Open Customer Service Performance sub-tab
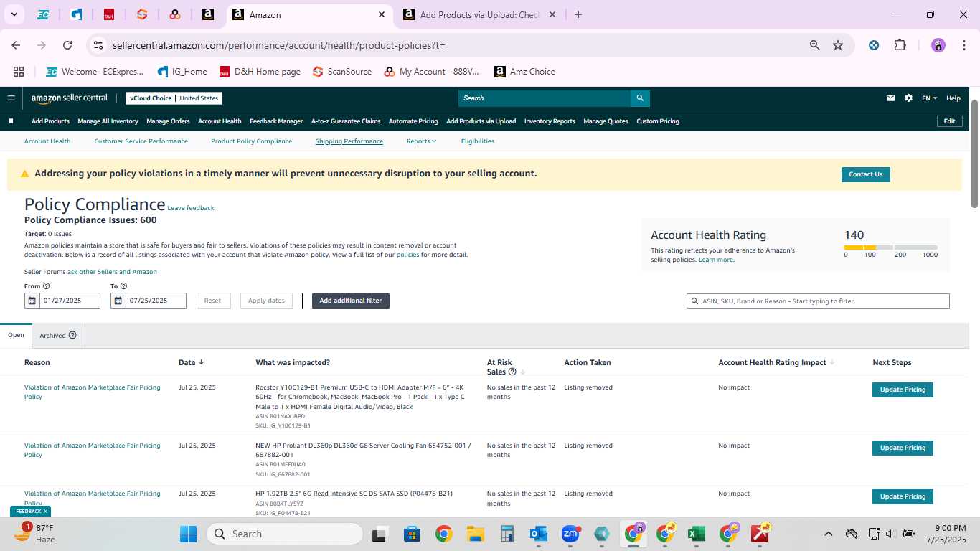The height and width of the screenshot is (551, 980). click(x=141, y=141)
